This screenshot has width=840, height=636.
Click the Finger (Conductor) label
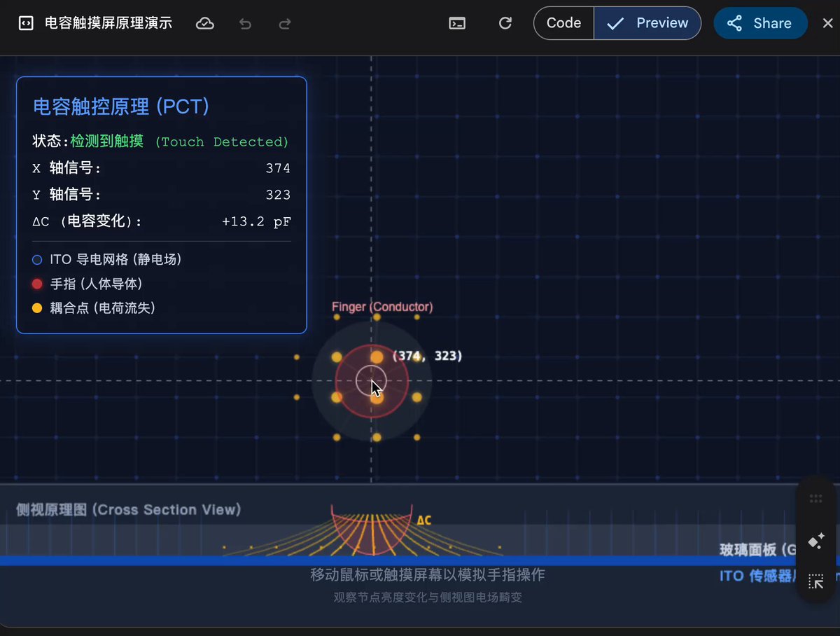point(382,307)
